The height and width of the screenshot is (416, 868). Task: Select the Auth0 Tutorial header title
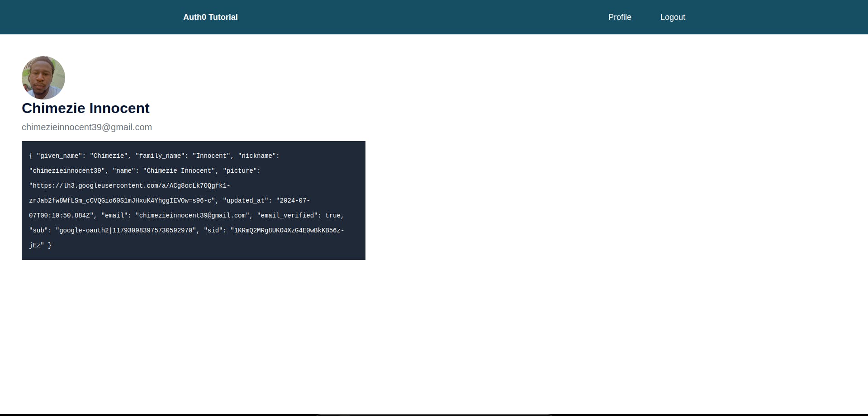coord(210,17)
